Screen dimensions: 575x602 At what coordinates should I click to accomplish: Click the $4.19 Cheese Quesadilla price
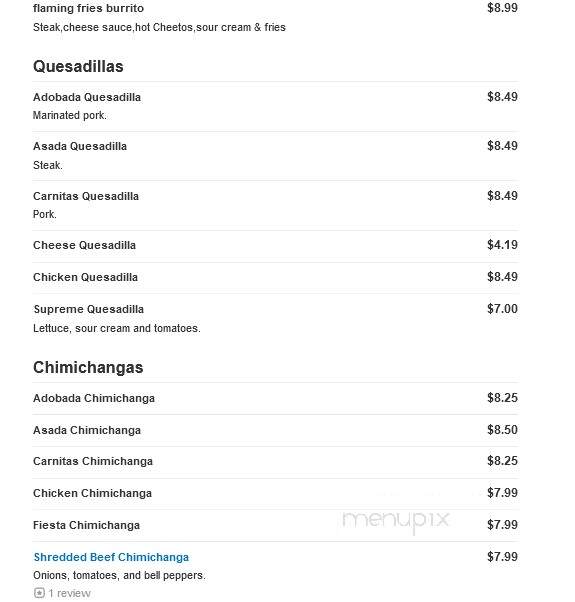coord(502,245)
